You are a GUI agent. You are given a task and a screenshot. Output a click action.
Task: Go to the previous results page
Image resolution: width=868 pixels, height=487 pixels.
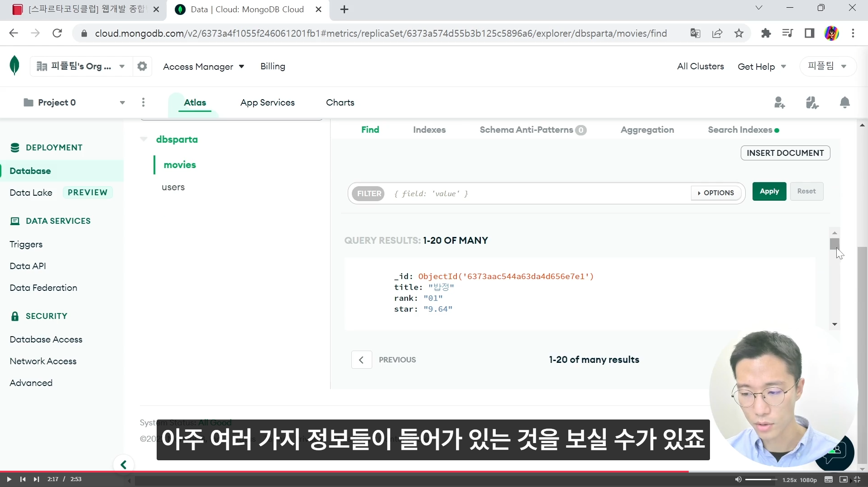pos(361,360)
